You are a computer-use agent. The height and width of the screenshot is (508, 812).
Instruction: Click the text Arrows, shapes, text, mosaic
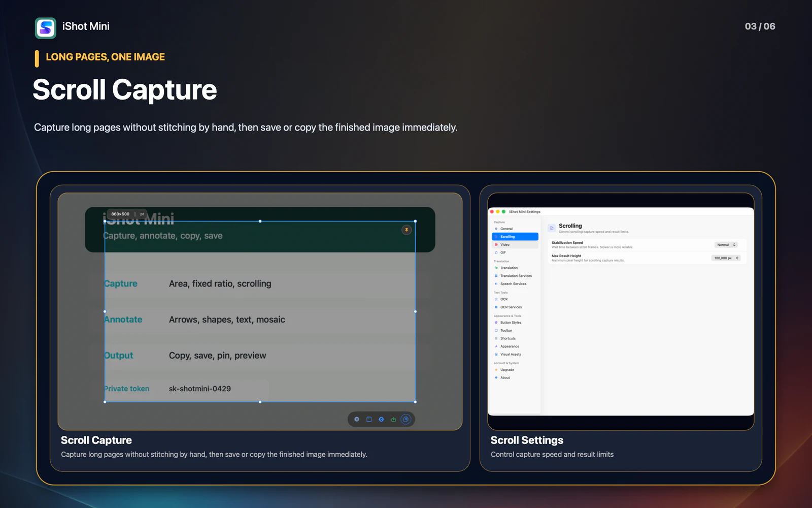pyautogui.click(x=227, y=320)
